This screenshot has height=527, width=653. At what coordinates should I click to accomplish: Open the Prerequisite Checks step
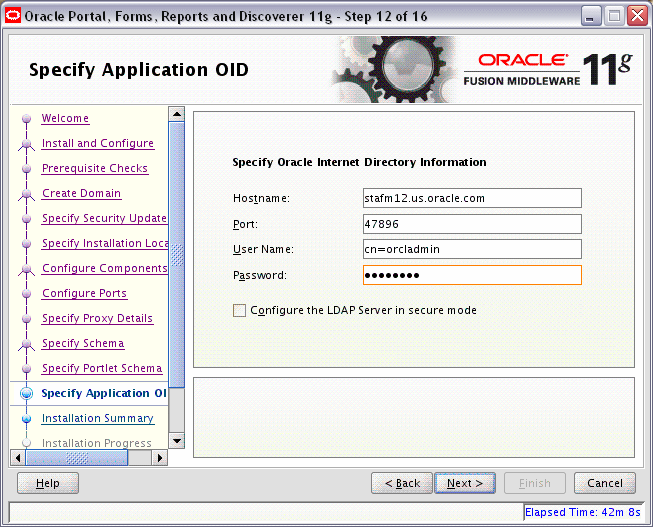click(x=95, y=168)
